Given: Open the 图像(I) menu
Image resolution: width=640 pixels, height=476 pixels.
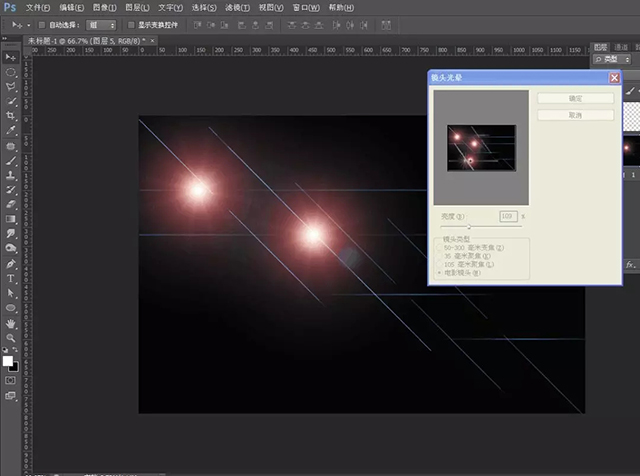Looking at the screenshot, I should point(101,7).
